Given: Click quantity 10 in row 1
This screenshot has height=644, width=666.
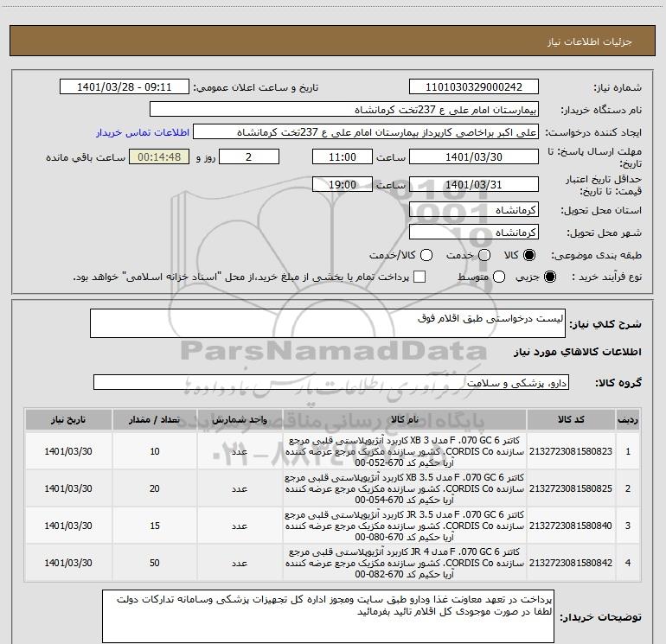Looking at the screenshot, I should pyautogui.click(x=155, y=451).
